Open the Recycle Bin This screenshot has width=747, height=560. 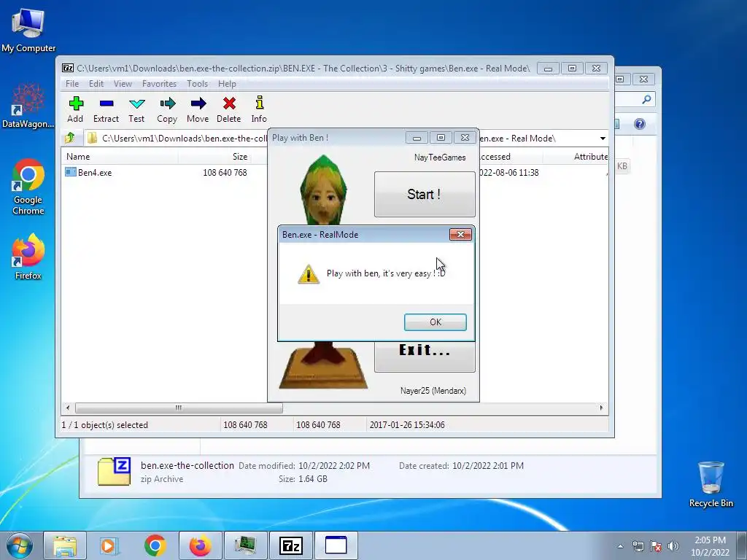pos(711,484)
